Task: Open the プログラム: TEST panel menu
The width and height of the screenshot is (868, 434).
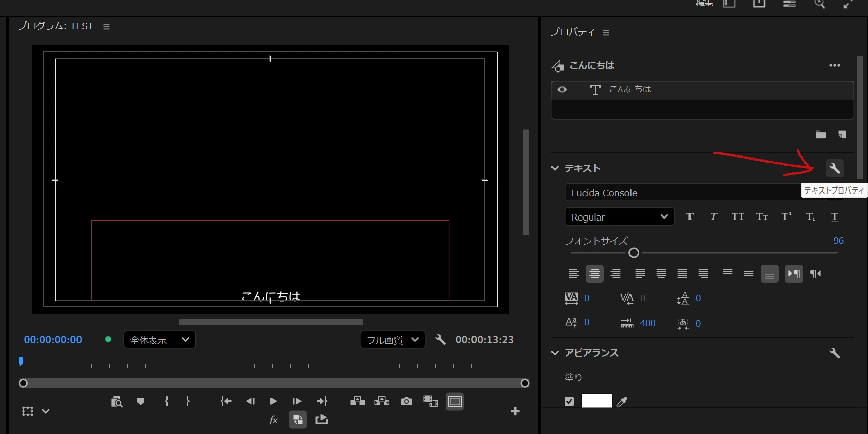Action: click(x=106, y=26)
